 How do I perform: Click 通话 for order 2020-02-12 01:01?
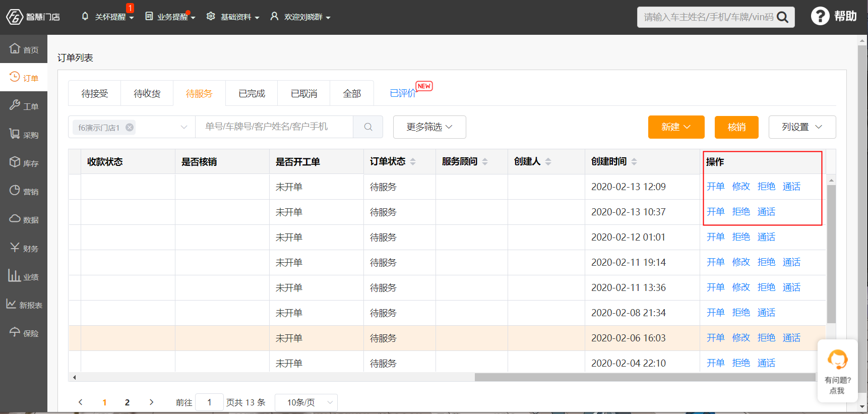click(766, 237)
